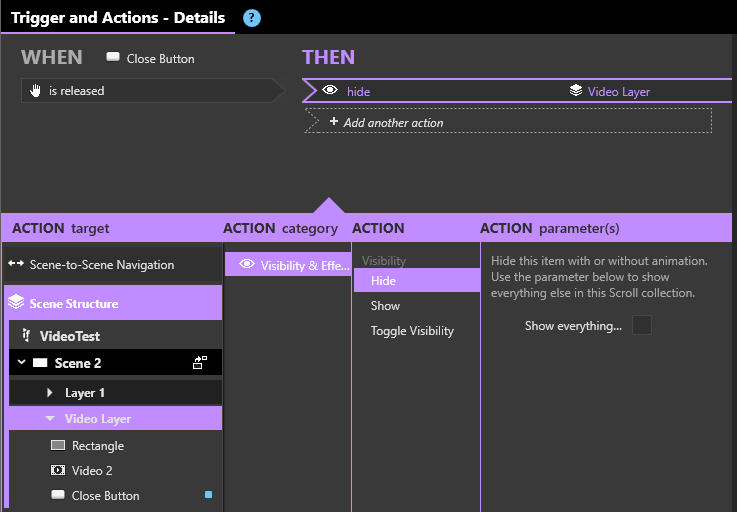Click the Rectangle shape icon
Image resolution: width=737 pixels, height=512 pixels.
(58, 445)
